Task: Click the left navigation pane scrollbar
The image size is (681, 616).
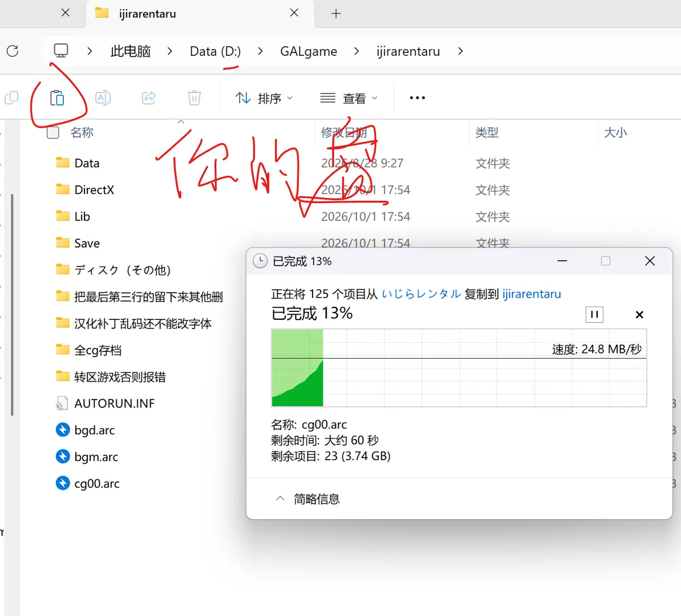Action: (x=12, y=304)
